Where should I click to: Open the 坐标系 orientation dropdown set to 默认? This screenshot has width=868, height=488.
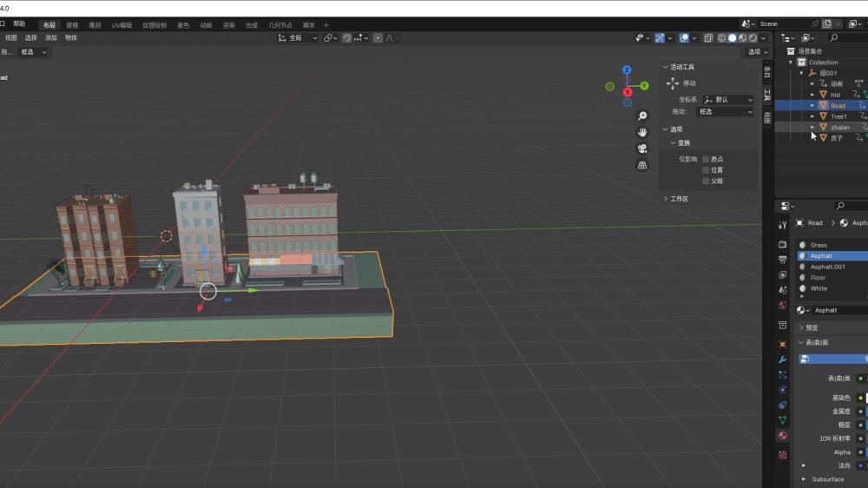coord(728,100)
